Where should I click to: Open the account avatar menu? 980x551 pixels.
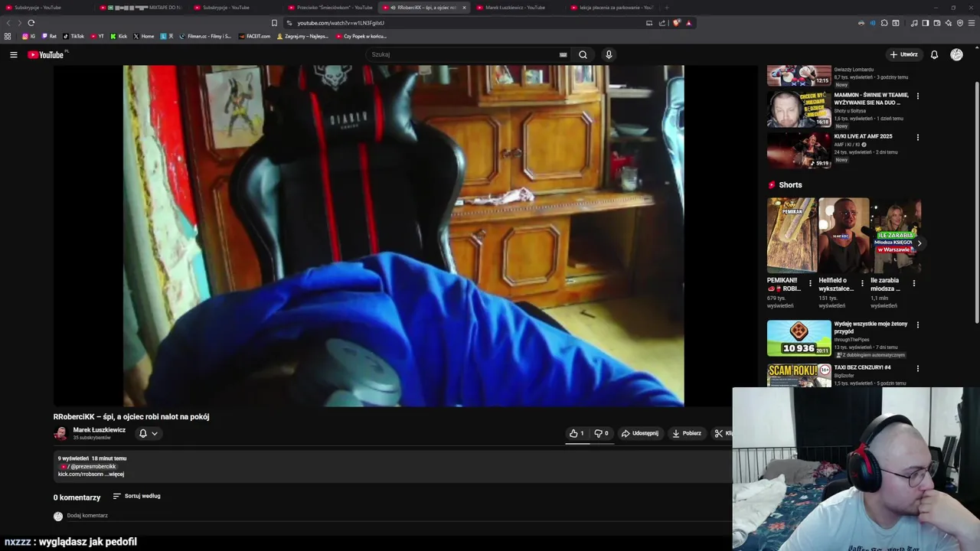click(x=956, y=54)
